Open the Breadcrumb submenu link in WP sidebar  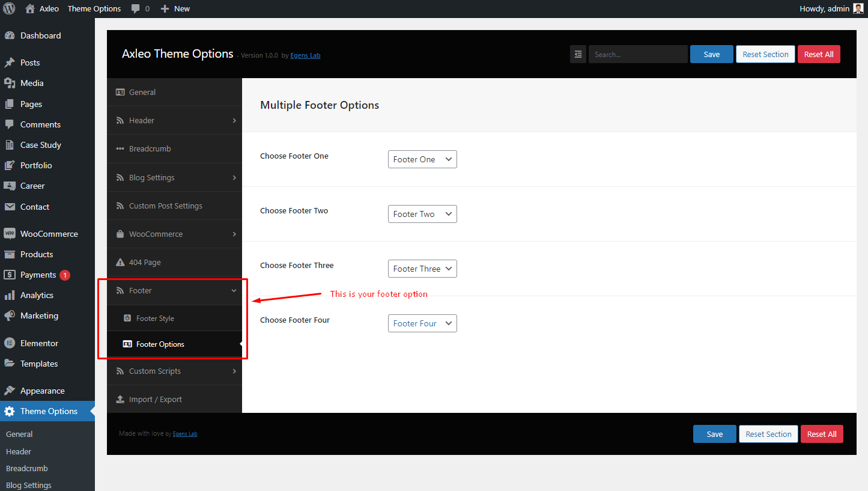click(27, 468)
